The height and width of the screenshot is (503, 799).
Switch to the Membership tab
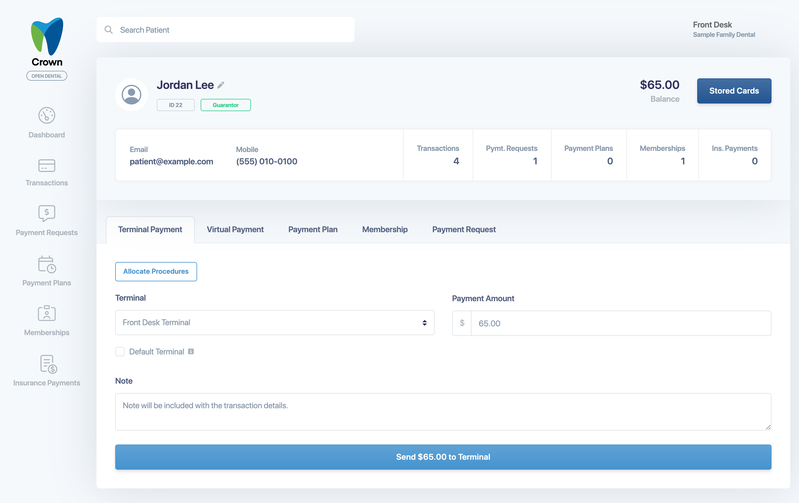tap(385, 229)
